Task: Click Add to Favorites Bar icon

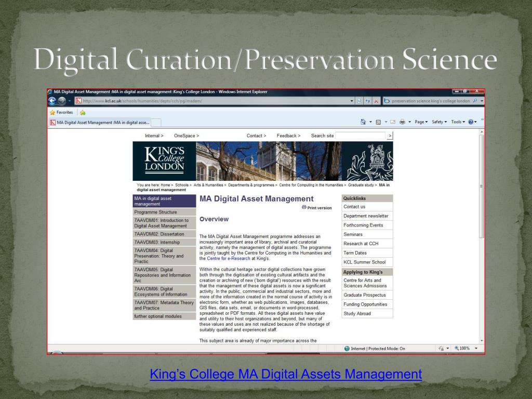Action: pyautogui.click(x=83, y=112)
